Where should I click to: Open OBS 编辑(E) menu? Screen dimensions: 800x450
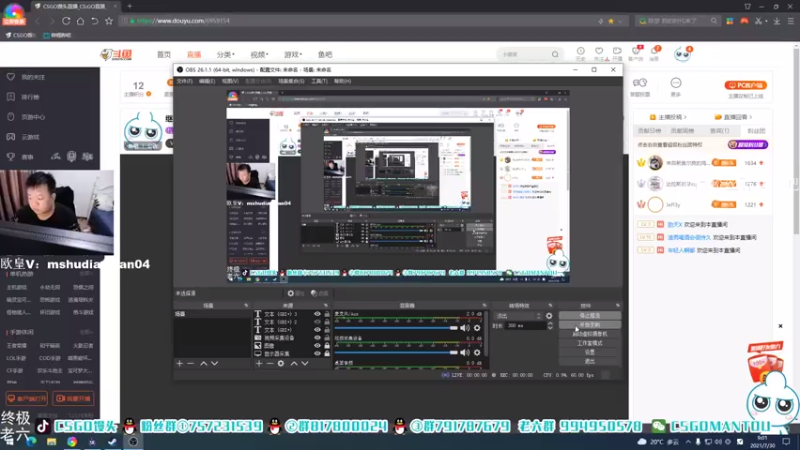(x=207, y=81)
